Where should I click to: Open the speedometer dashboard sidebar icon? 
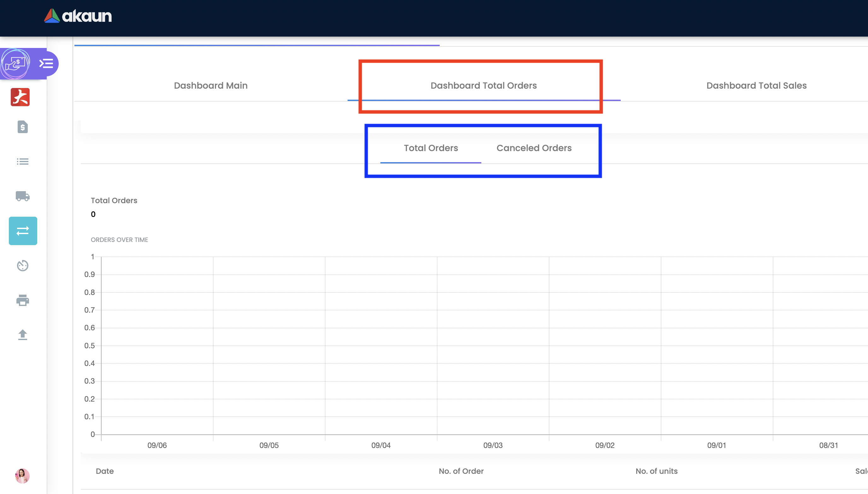point(22,266)
